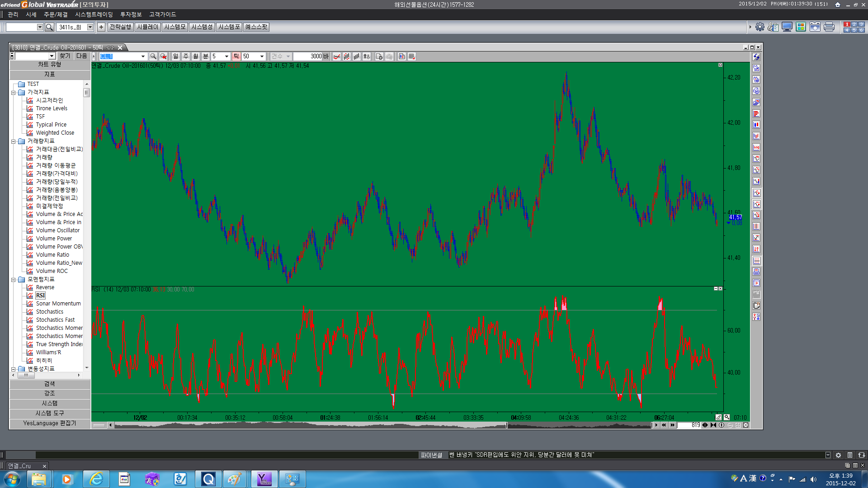This screenshot has width=868, height=488.
Task: Click the printer icon in top toolbar
Action: tap(829, 27)
